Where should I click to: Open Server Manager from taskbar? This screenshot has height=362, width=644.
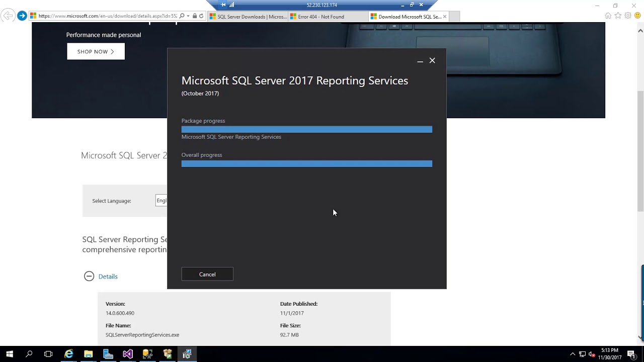coord(108,354)
